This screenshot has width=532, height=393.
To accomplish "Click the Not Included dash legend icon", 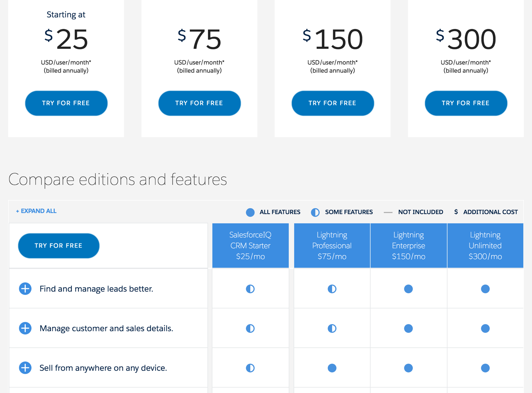I will coord(388,212).
